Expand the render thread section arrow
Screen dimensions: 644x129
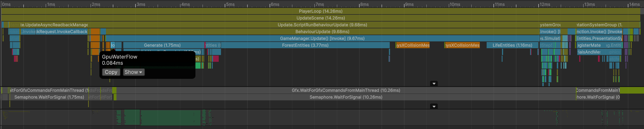(x=434, y=107)
